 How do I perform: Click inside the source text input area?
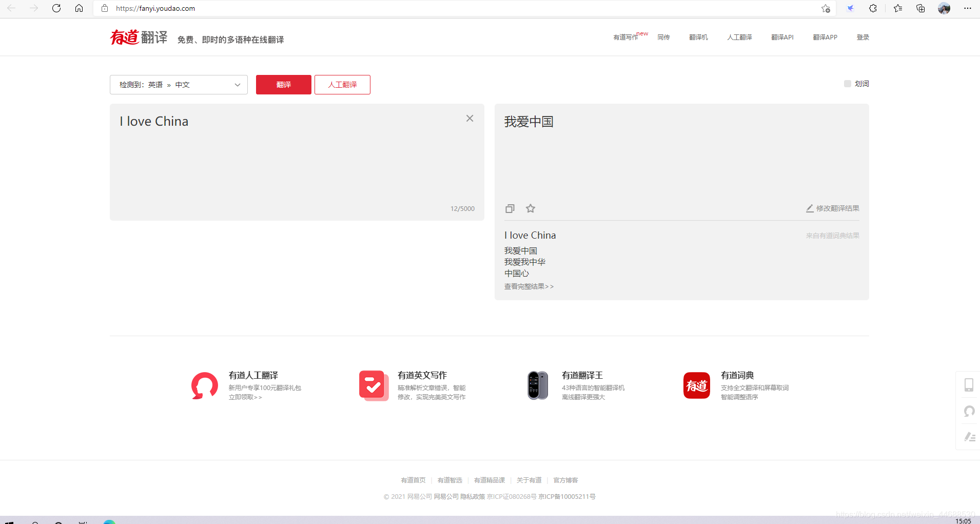click(x=297, y=162)
